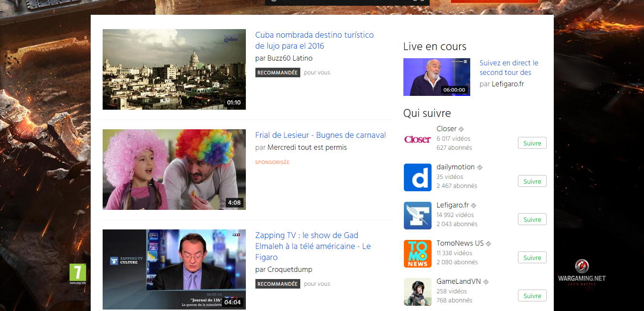The width and height of the screenshot is (644, 311).
Task: Click '2 080 abonnés' under TomoNews US
Action: (x=457, y=262)
